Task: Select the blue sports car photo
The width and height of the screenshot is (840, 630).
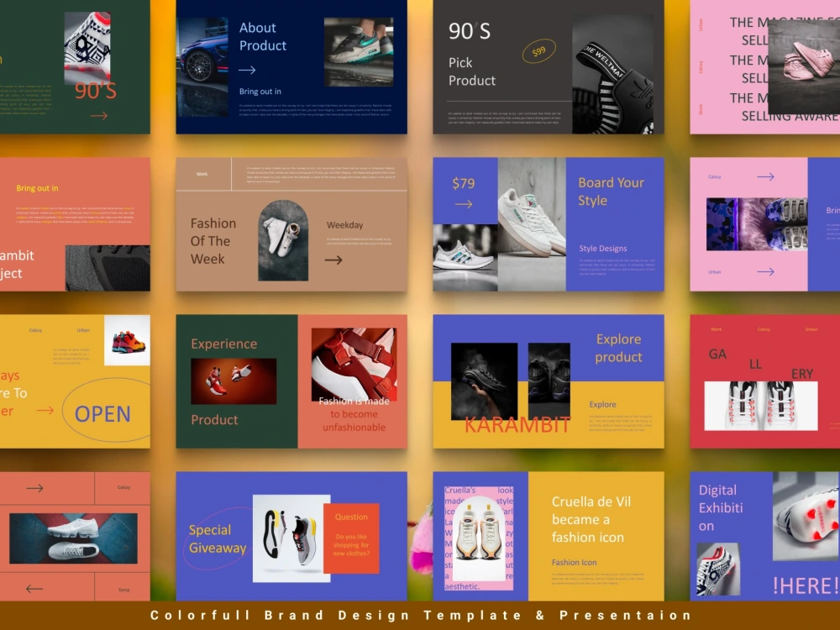Action: [202, 67]
